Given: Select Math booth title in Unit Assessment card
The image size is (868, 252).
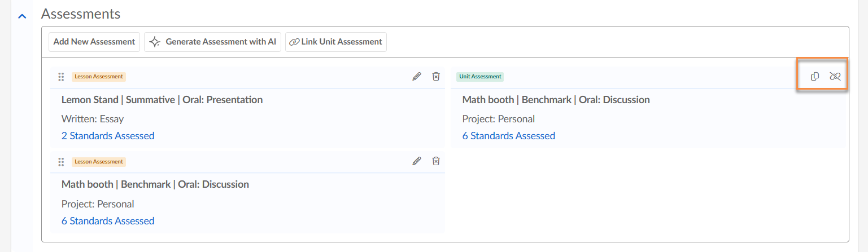Looking at the screenshot, I should (556, 100).
